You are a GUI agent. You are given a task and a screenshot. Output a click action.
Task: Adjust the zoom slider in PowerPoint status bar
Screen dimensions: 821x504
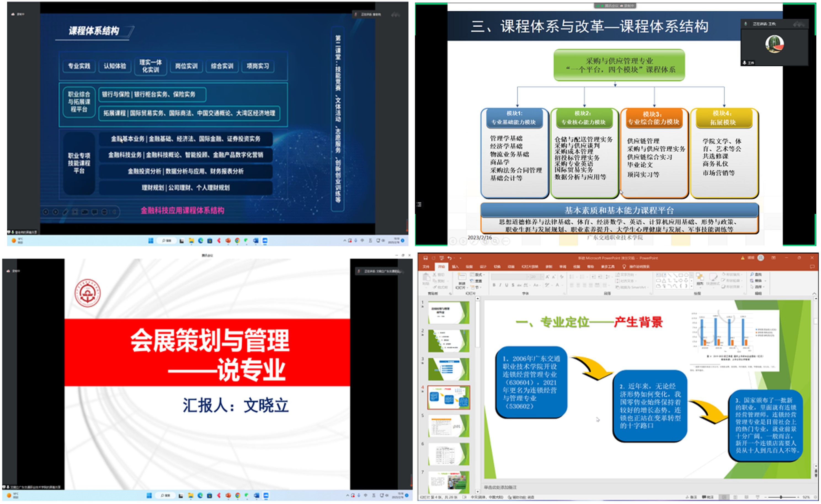click(781, 497)
